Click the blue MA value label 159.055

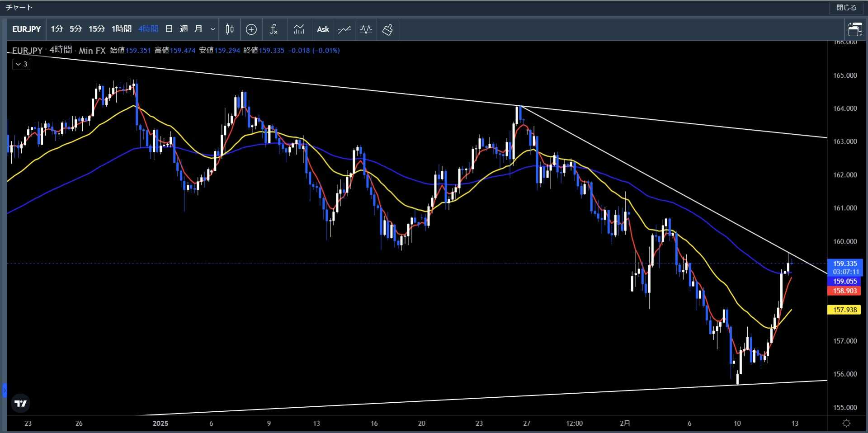(x=845, y=281)
